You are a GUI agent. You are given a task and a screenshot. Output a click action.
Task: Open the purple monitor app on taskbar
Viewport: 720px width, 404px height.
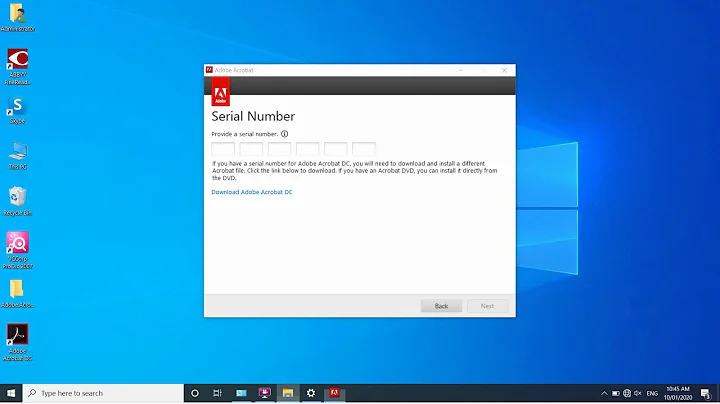pyautogui.click(x=264, y=393)
